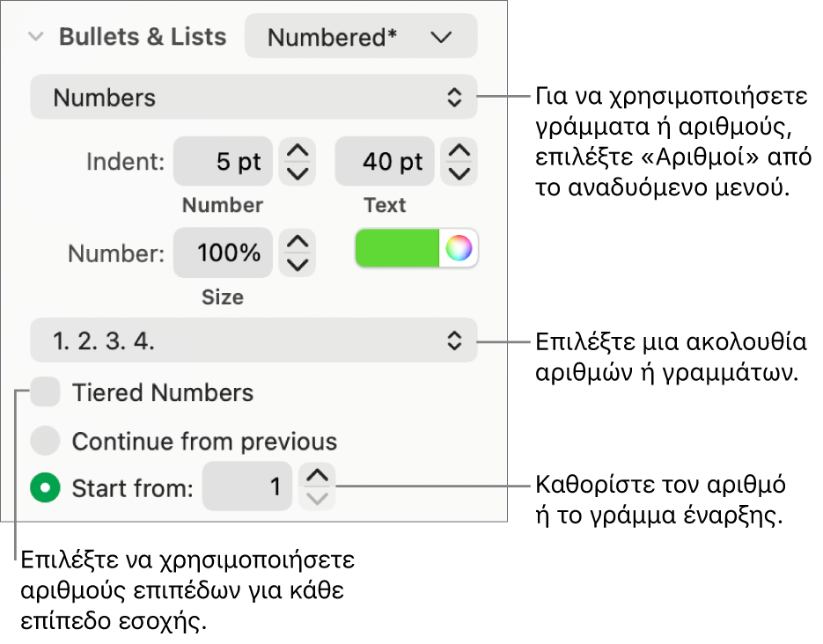Viewport: 823px width, 644px height.
Task: Click the green number color swatch
Action: coord(397,249)
